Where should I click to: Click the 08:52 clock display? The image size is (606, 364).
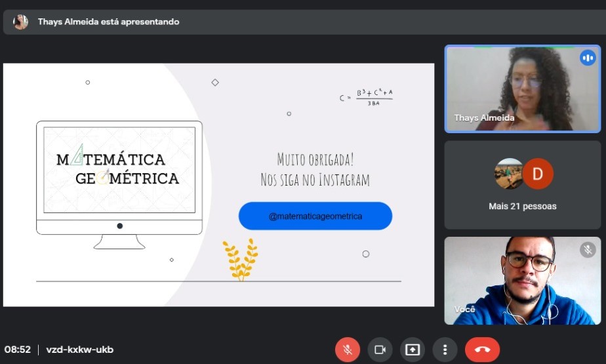click(x=18, y=350)
